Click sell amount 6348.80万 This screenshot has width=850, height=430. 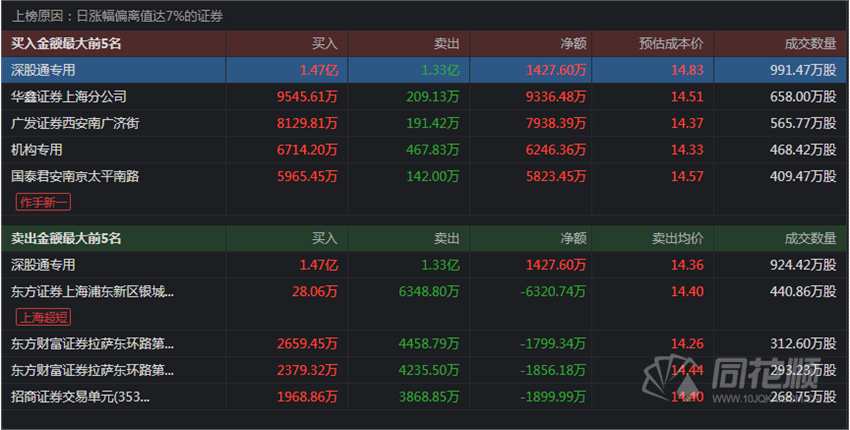coord(429,291)
